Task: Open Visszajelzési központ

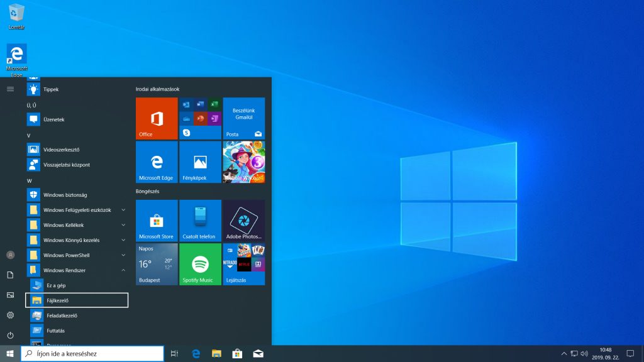Action: coord(77,165)
